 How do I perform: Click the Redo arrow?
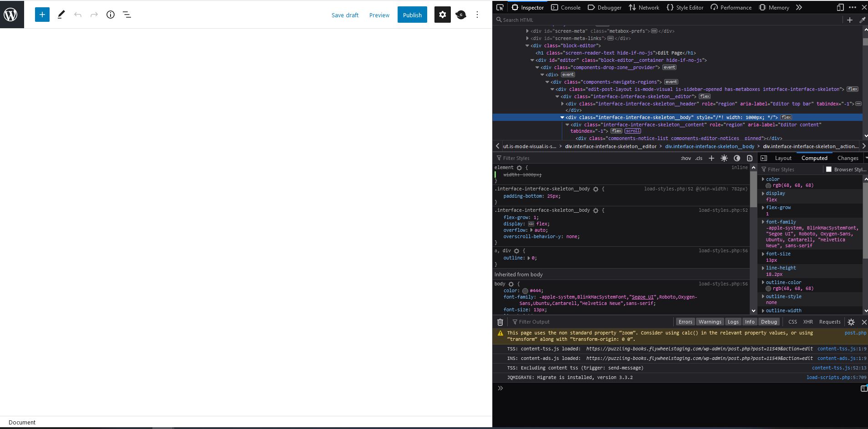[94, 15]
